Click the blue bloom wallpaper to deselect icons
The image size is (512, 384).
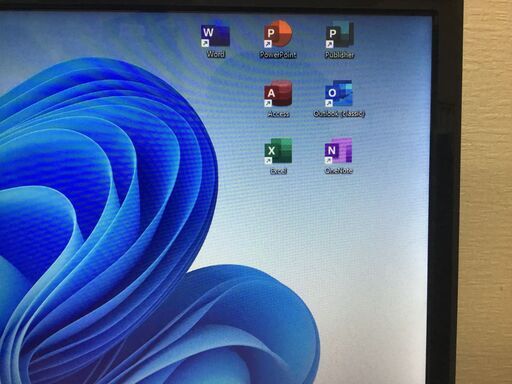(x=100, y=200)
